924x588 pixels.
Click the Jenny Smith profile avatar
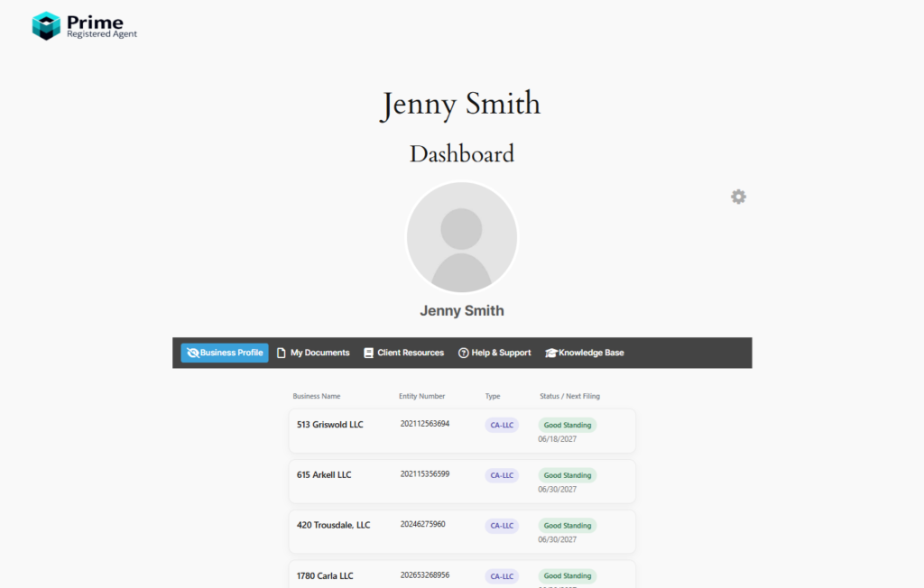[462, 237]
